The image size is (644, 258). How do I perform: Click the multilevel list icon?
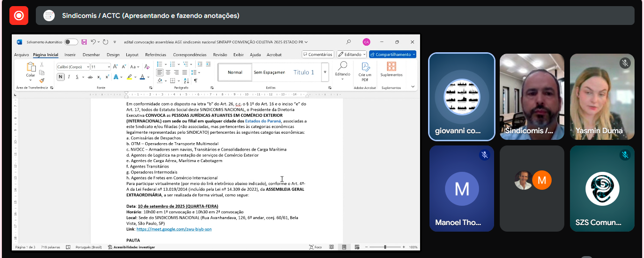[185, 64]
